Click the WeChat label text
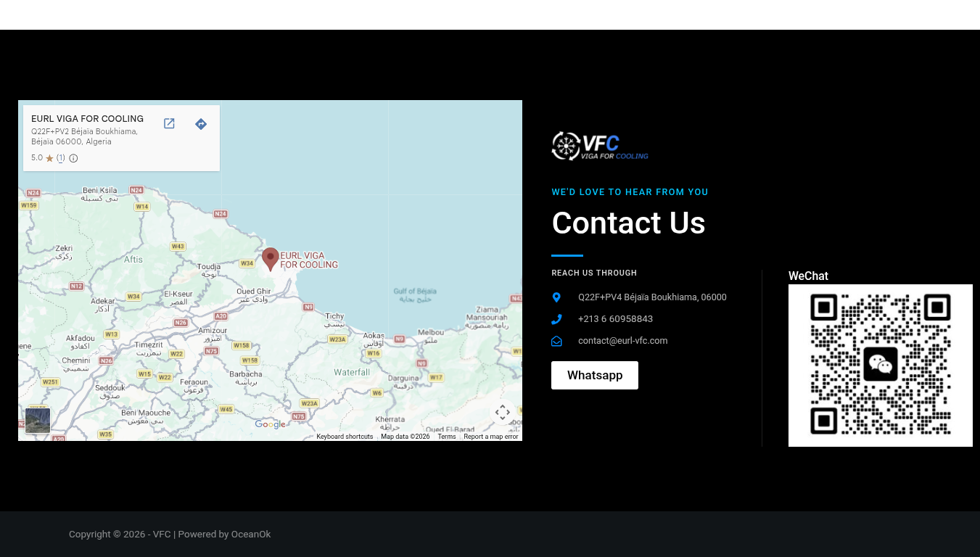980x557 pixels. click(x=808, y=276)
